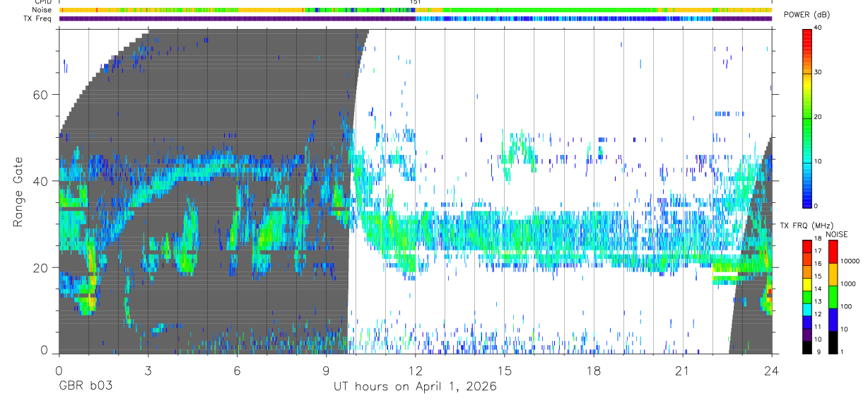The height and width of the screenshot is (401, 868).
Task: Click the 6 tick on the UT hours axis
Action: (x=237, y=371)
